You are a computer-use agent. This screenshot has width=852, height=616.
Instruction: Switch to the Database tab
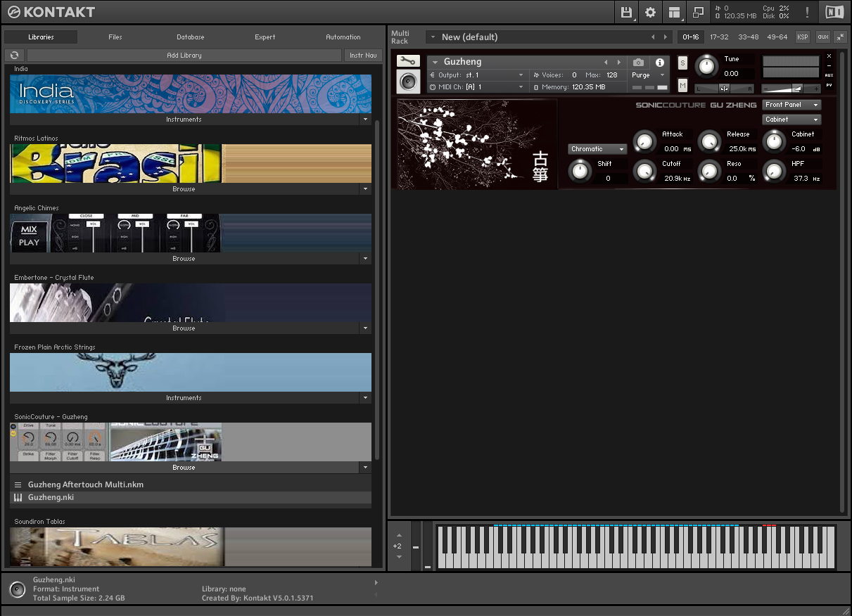point(191,37)
